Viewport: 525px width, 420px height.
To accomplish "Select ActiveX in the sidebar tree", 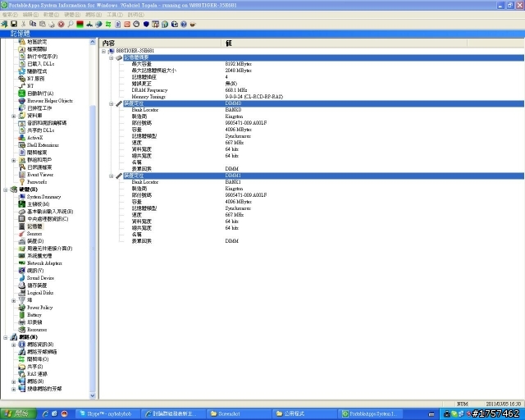I will (x=34, y=138).
